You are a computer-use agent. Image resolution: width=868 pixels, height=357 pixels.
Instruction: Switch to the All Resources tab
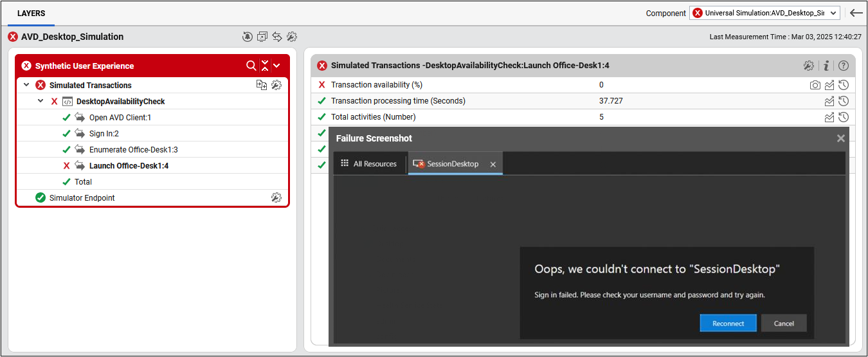click(x=369, y=164)
